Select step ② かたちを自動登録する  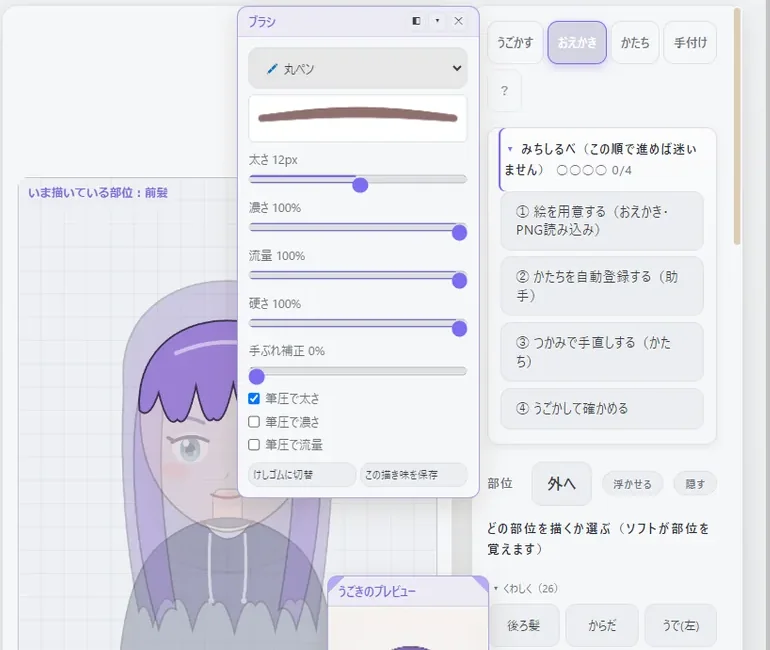602,286
